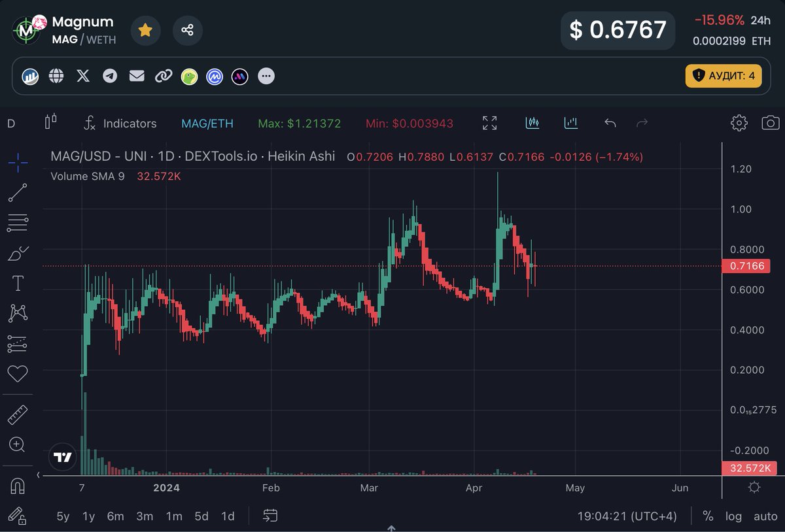
Task: Open the project website globe icon
Action: (56, 76)
